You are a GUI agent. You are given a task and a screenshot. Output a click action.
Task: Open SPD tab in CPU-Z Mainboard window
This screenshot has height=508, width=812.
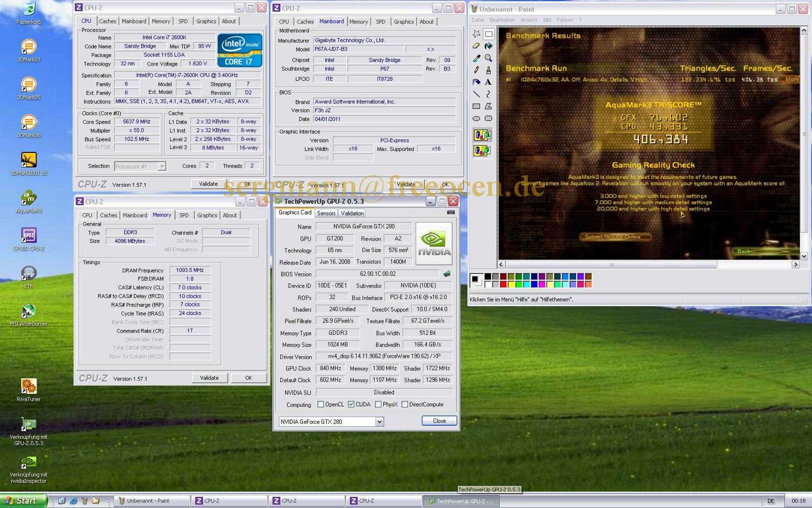click(381, 22)
